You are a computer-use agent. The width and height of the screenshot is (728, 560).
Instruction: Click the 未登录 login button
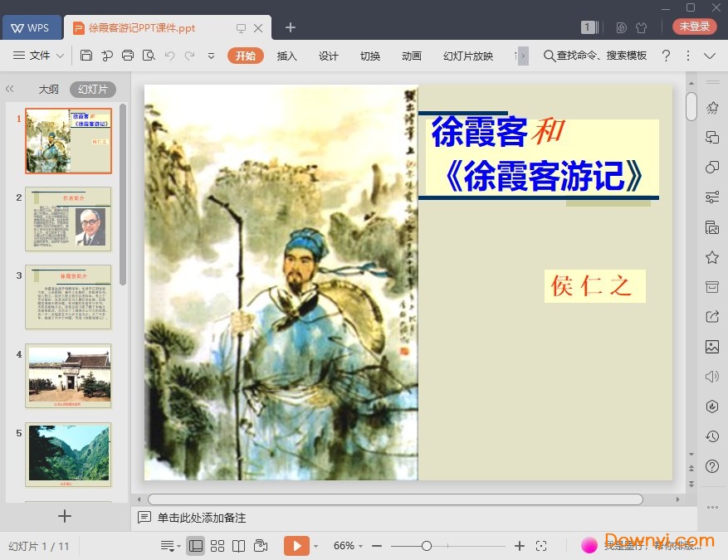point(694,27)
